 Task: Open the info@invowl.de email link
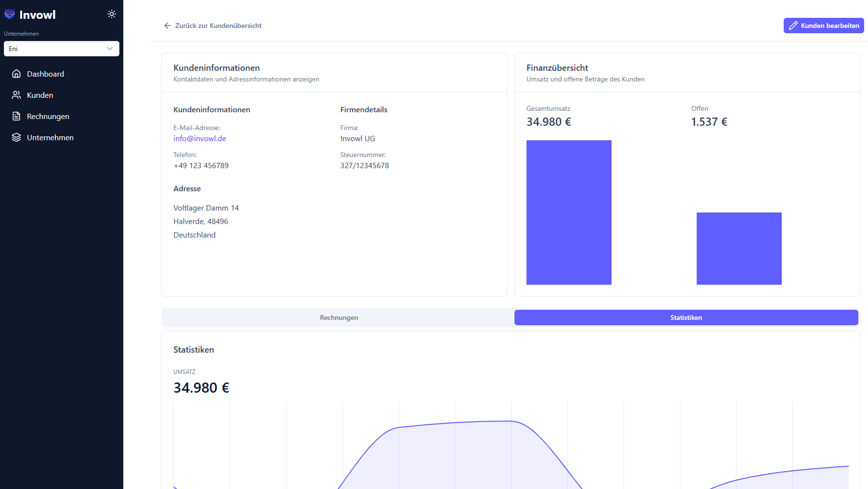tap(199, 138)
